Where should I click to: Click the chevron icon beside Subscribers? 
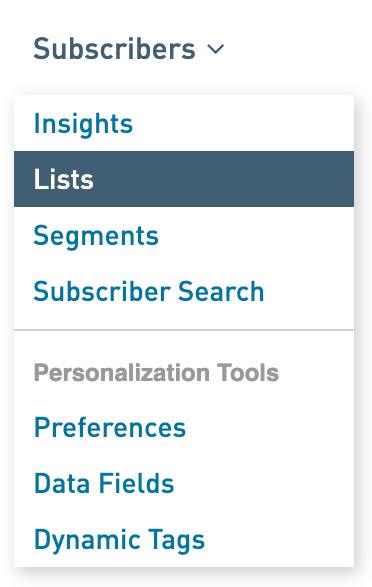coord(216,49)
